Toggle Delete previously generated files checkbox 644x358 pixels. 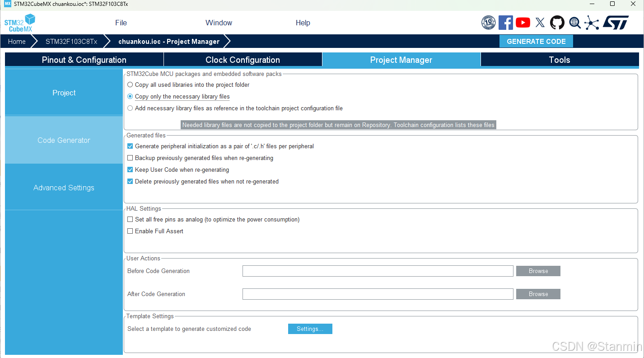(130, 181)
